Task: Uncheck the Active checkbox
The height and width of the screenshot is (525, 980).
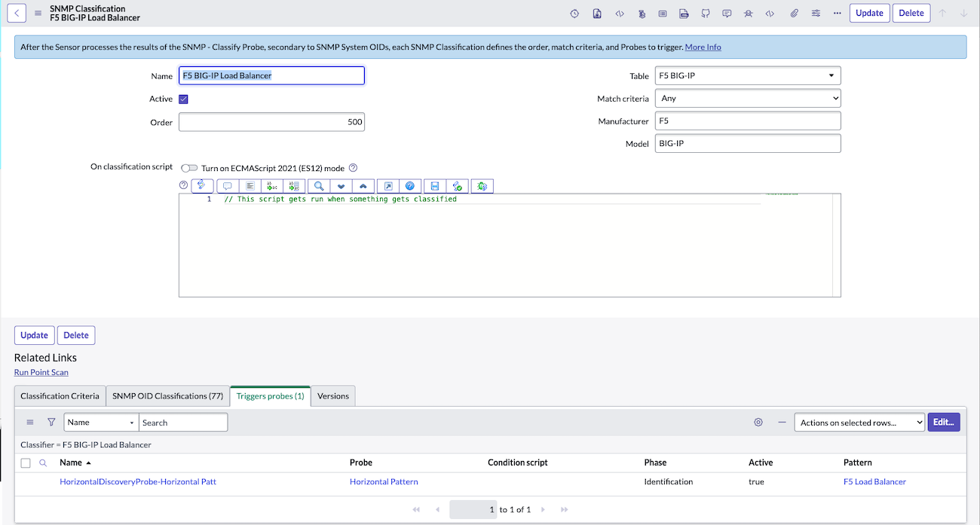Action: coord(183,99)
